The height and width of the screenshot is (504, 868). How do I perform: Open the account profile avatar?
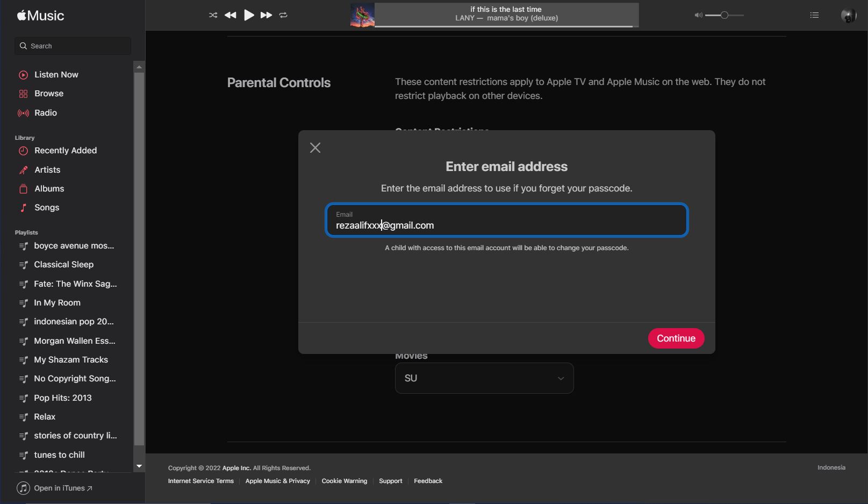point(848,16)
